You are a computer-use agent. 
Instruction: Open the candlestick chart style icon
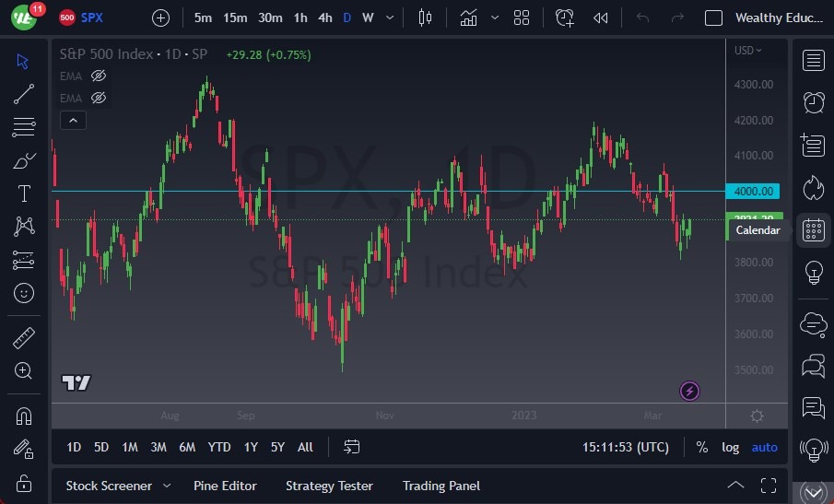tap(425, 18)
